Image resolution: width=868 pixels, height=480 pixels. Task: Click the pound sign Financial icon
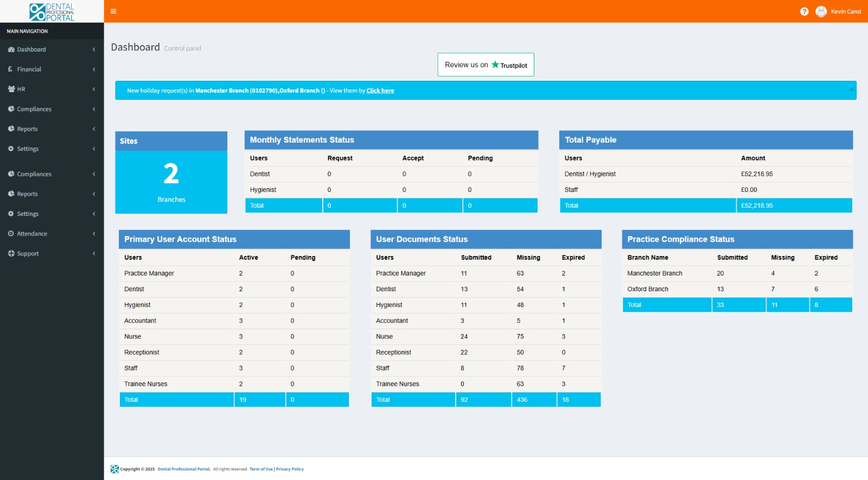pyautogui.click(x=10, y=69)
